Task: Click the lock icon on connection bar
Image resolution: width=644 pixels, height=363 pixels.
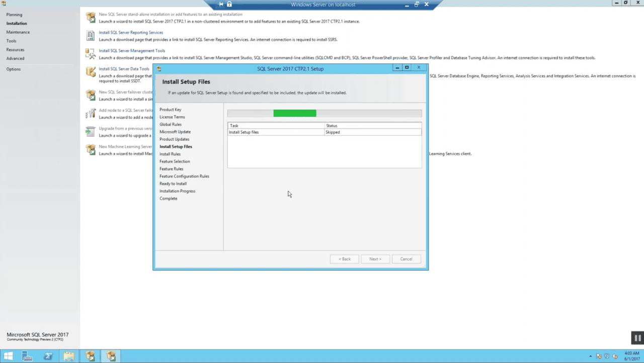Action: point(229,5)
